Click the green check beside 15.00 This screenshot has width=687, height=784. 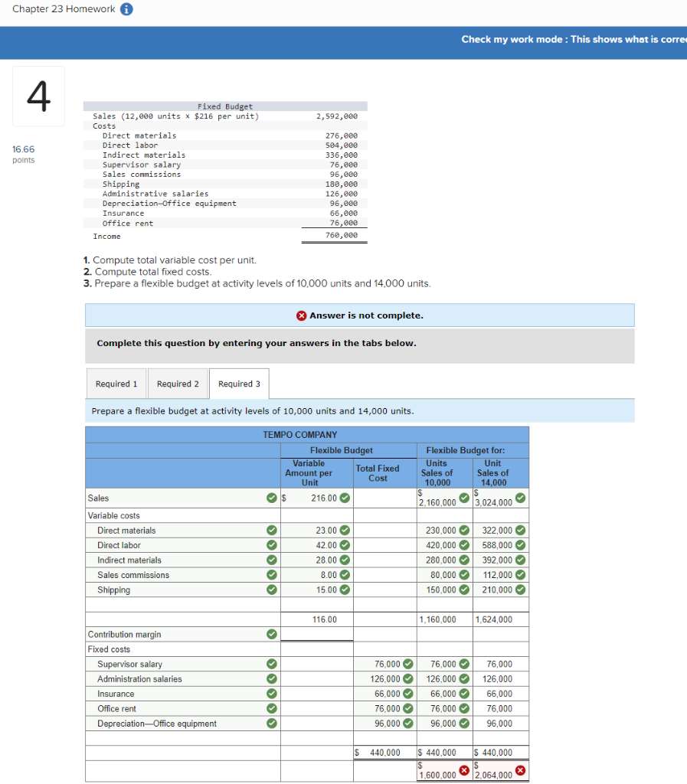tap(345, 590)
